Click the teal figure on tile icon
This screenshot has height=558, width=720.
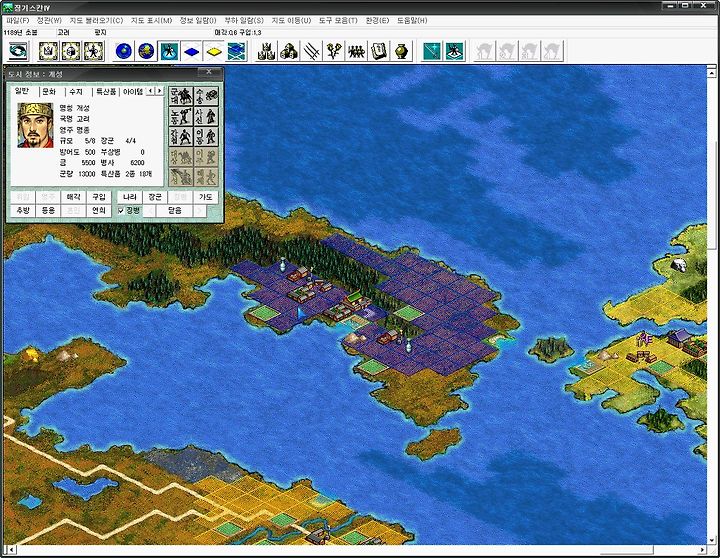click(454, 51)
